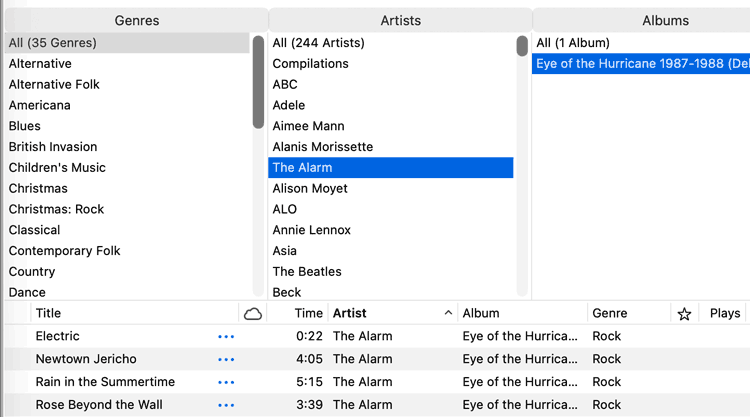Click the 3:39 time value
The image size is (750, 417).
click(309, 405)
